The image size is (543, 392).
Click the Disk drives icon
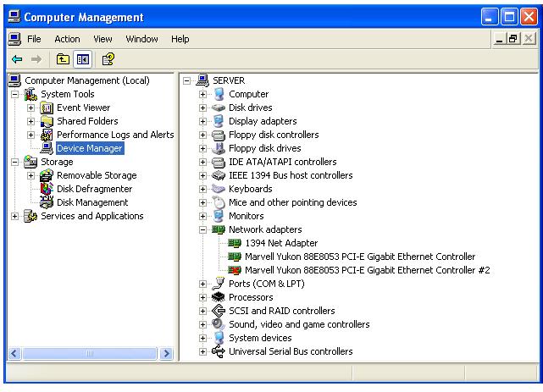point(219,108)
